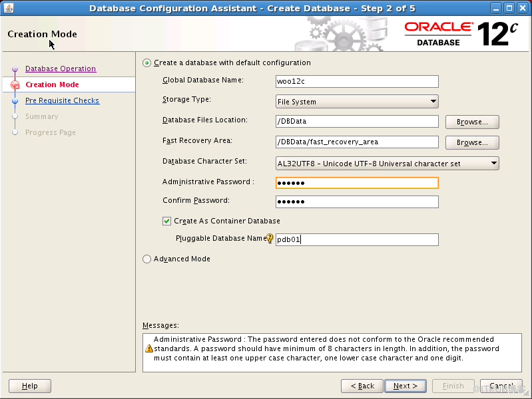The width and height of the screenshot is (532, 399).
Task: Click the Cancel button
Action: click(501, 386)
